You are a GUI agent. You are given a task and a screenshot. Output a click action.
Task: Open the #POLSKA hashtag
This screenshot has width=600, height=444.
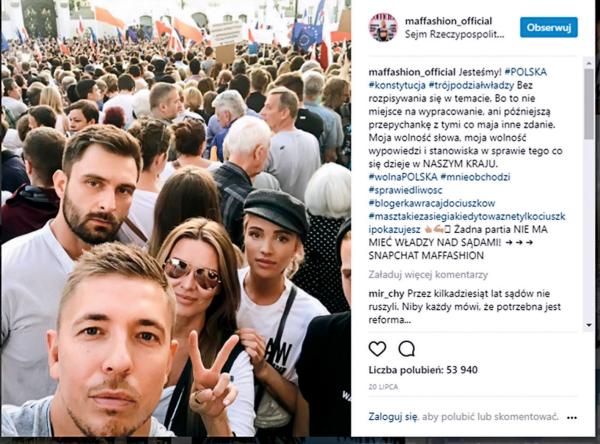[525, 72]
